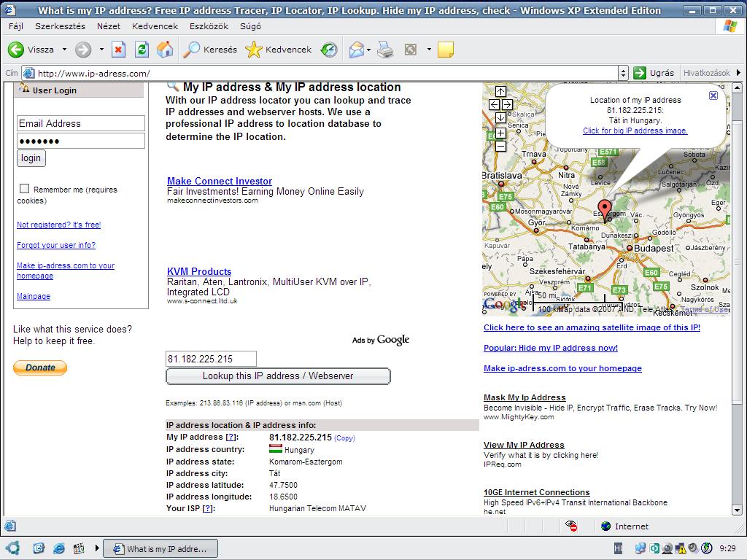Open the Start menu button
Viewport: 747px width, 560px height.
pos(12,548)
